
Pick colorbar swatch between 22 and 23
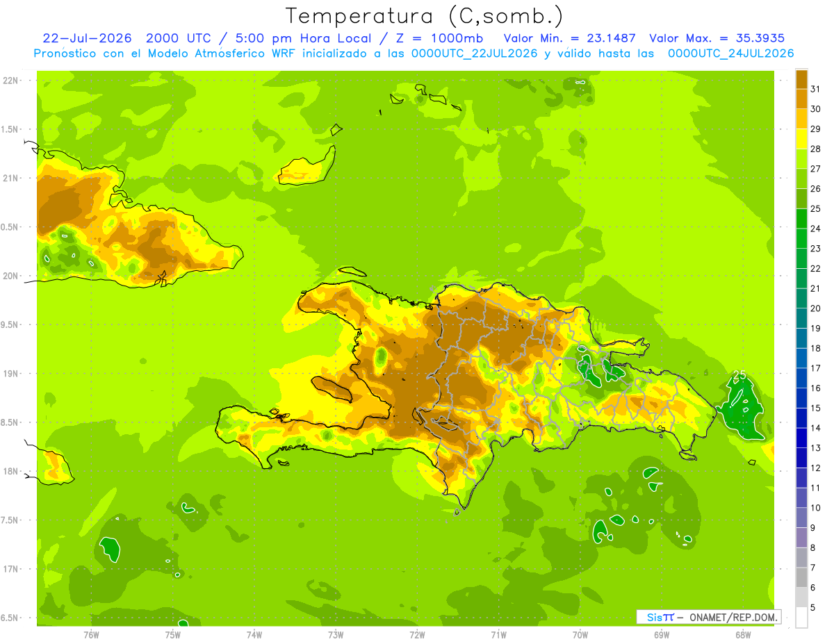point(801,258)
